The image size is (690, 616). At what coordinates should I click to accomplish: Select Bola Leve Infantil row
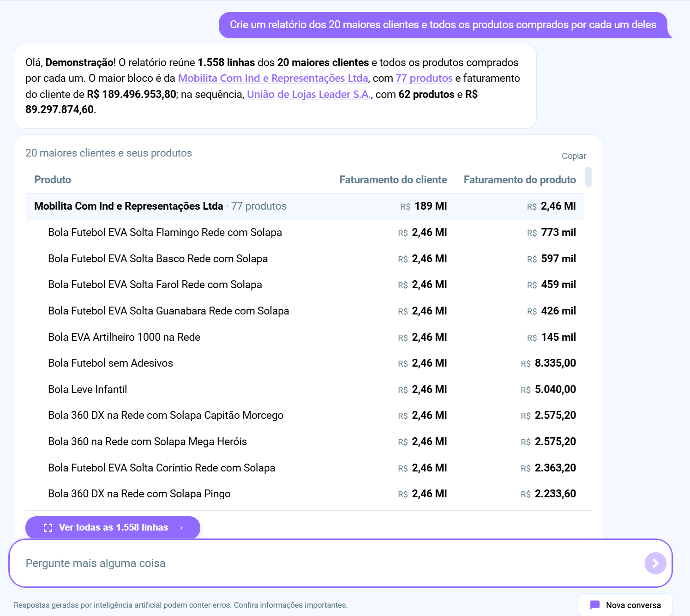pos(305,389)
